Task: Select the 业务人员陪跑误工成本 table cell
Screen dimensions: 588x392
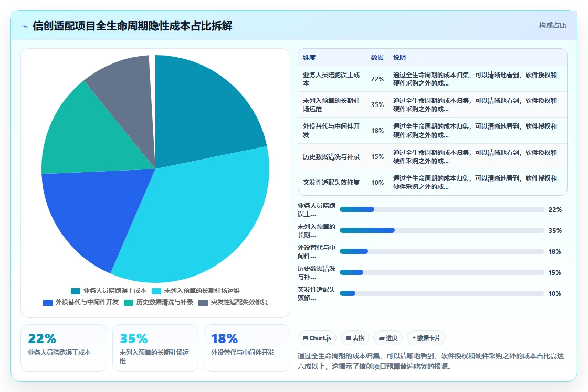Action: 331,79
